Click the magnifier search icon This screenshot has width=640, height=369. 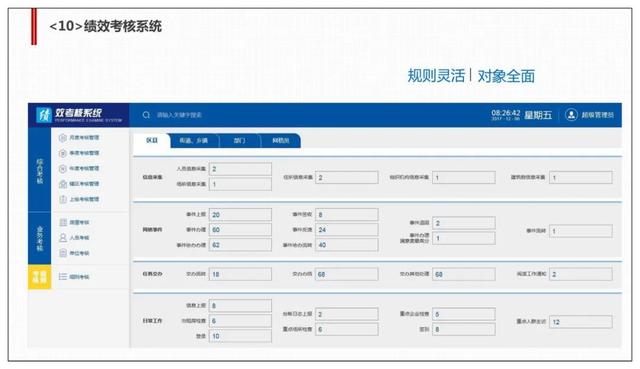pyautogui.click(x=146, y=115)
